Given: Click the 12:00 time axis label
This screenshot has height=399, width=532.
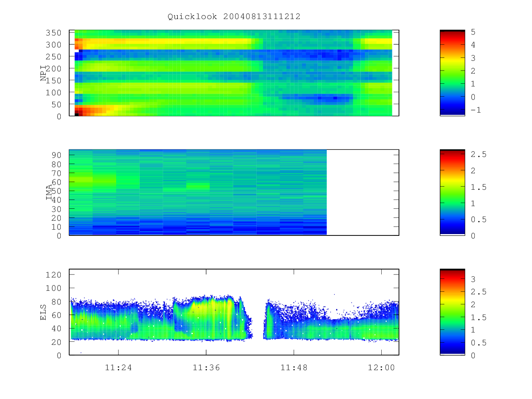Looking at the screenshot, I should pos(382,368).
